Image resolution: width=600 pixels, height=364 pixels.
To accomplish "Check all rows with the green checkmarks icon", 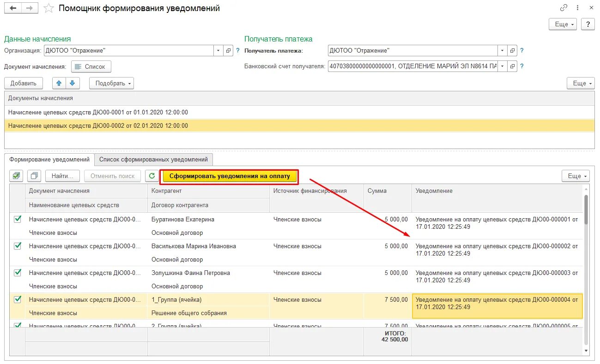I will pos(17,176).
